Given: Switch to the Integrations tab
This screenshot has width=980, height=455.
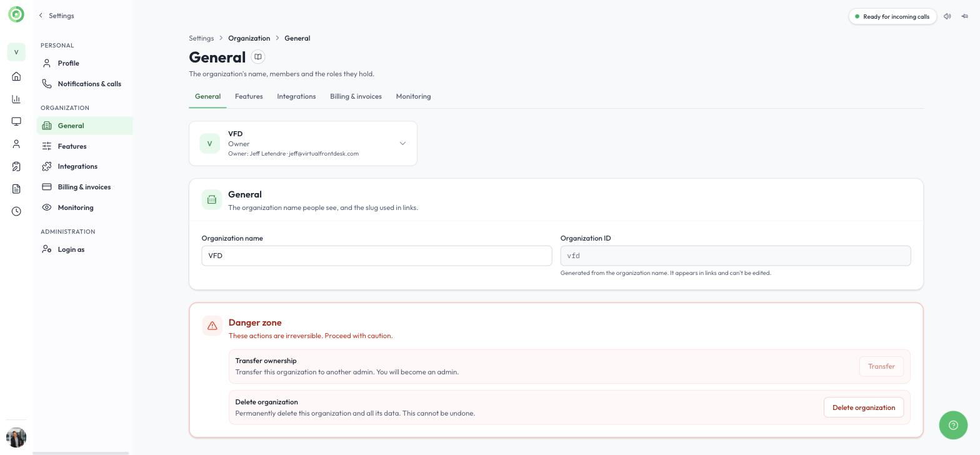Looking at the screenshot, I should point(296,96).
